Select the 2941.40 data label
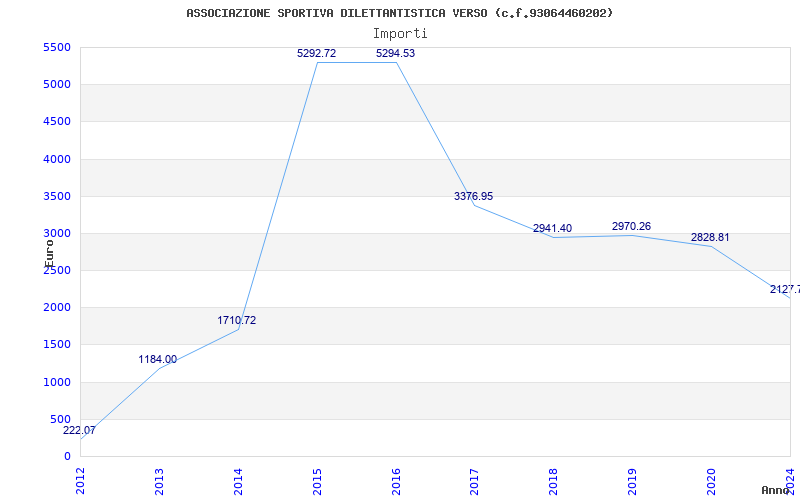Image resolution: width=800 pixels, height=500 pixels. pos(553,229)
